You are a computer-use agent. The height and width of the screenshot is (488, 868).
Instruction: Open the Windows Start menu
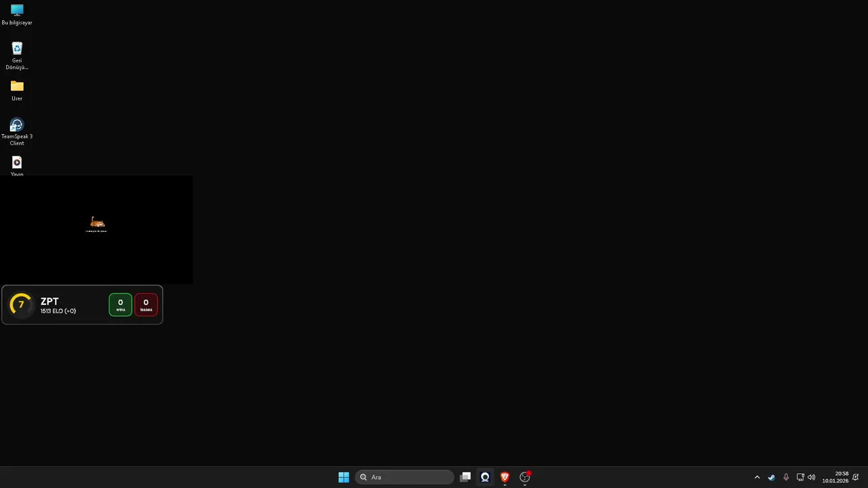344,477
